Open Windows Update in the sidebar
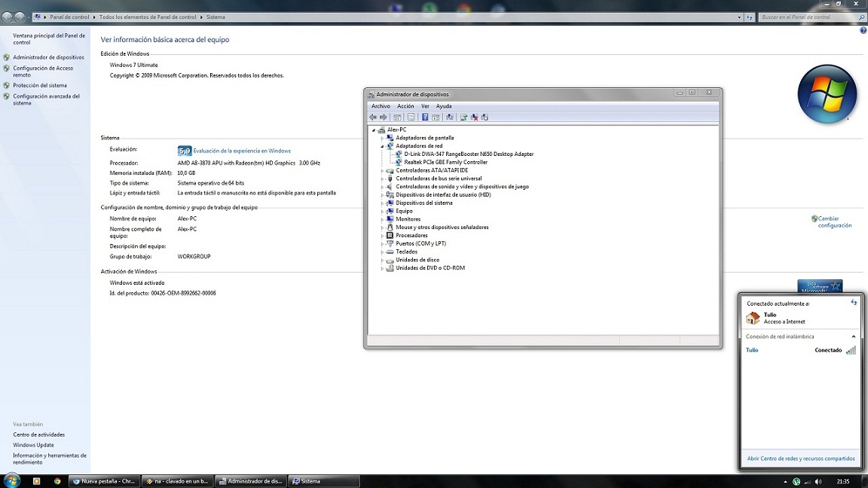Screen dimensions: 868x488 tap(33, 445)
